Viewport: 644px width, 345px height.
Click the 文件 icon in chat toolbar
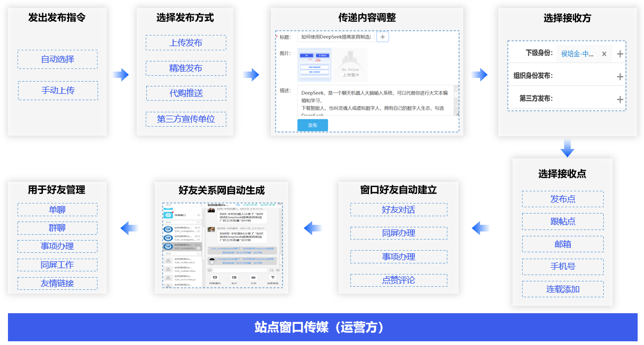click(x=253, y=278)
